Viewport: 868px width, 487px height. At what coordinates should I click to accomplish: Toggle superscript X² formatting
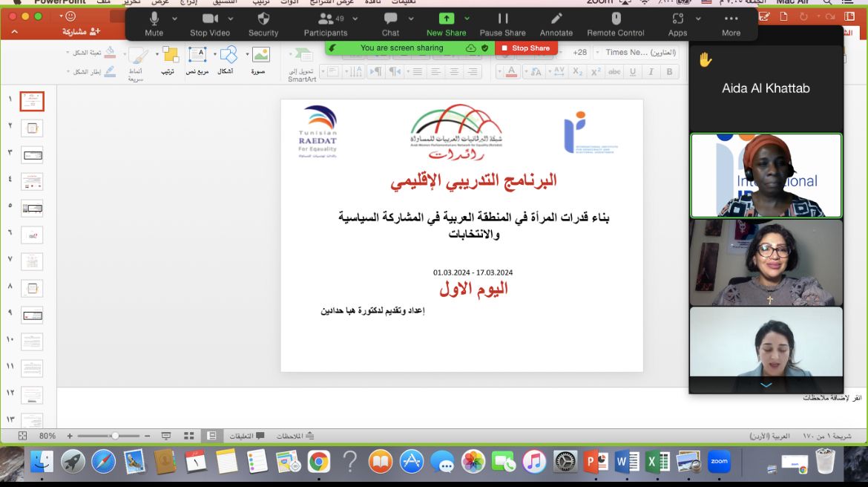pyautogui.click(x=596, y=71)
